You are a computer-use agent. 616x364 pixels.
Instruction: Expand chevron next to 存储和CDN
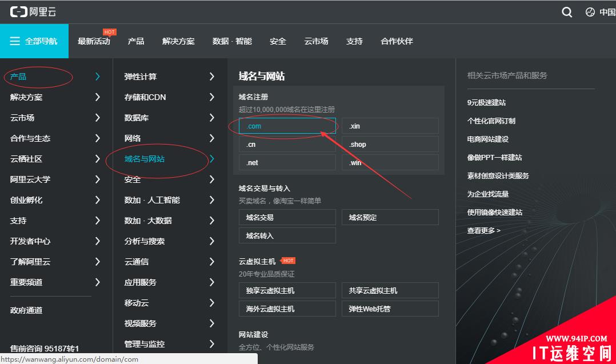(x=212, y=97)
